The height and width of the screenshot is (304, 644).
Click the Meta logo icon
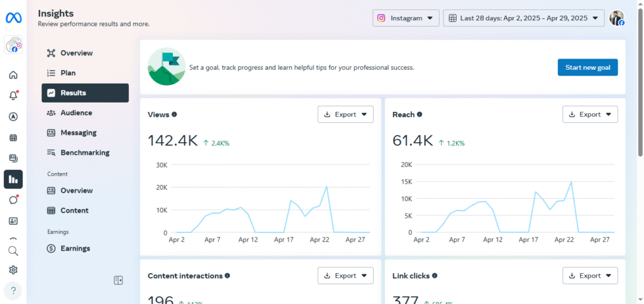coord(13,18)
